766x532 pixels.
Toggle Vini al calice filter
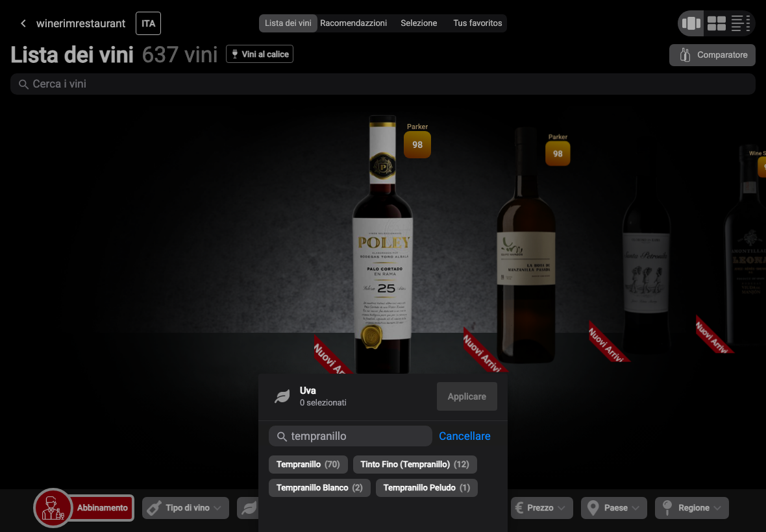pyautogui.click(x=260, y=54)
